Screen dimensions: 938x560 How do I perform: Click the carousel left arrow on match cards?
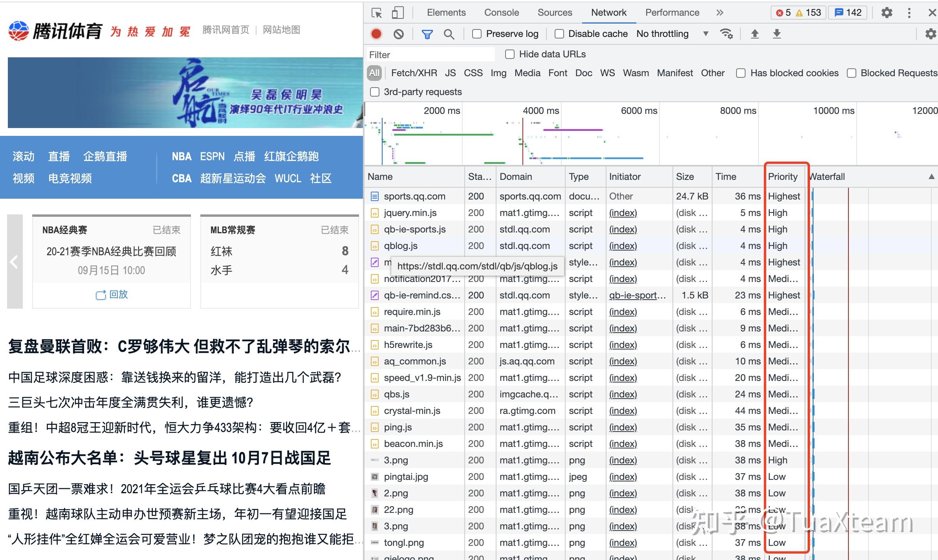(15, 261)
